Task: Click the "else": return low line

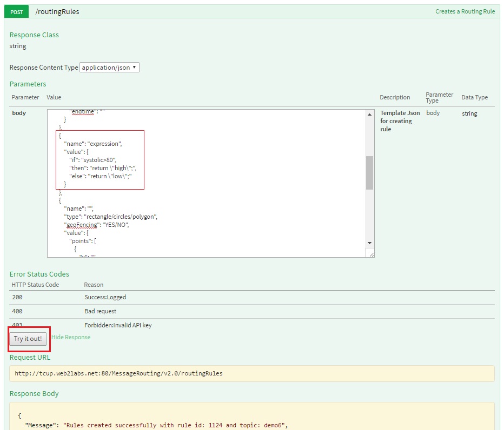Action: point(100,176)
